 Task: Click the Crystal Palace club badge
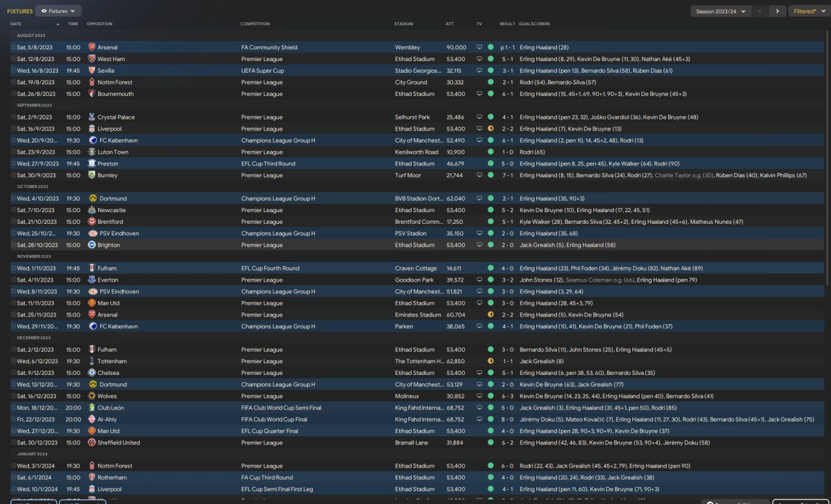92,117
